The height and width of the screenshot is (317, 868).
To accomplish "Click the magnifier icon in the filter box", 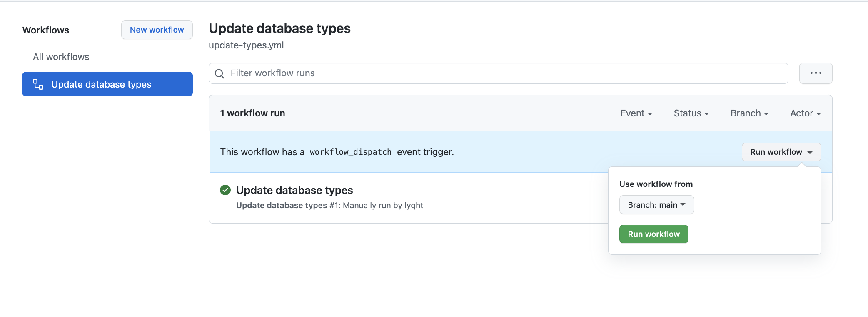I will 219,74.
